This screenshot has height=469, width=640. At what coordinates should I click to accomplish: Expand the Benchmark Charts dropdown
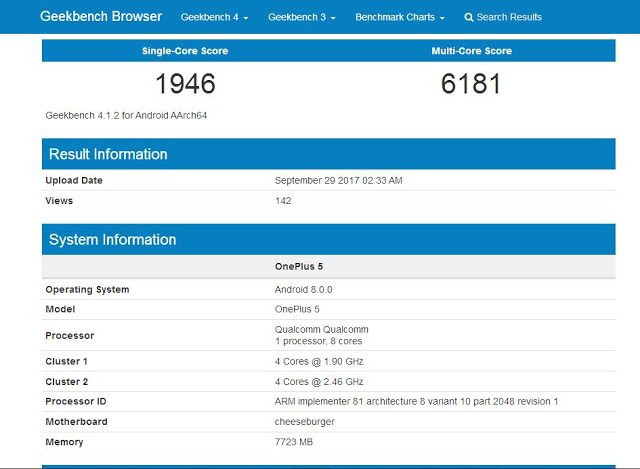(400, 17)
